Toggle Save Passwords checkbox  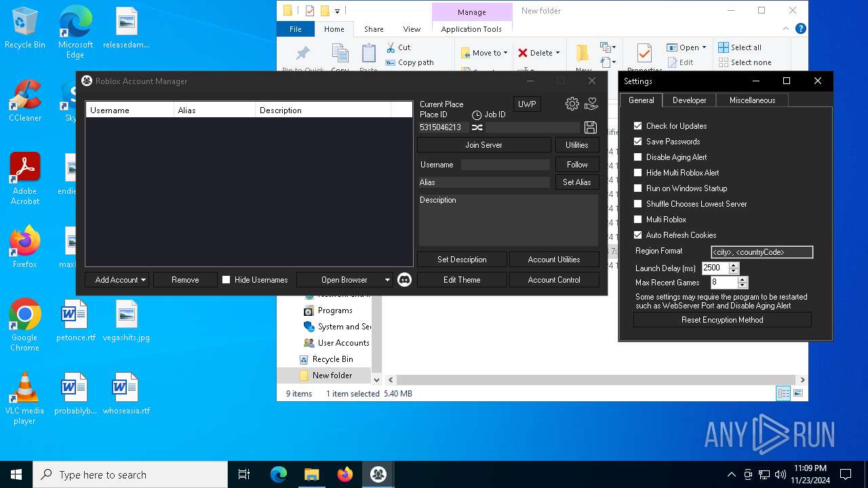tap(637, 142)
